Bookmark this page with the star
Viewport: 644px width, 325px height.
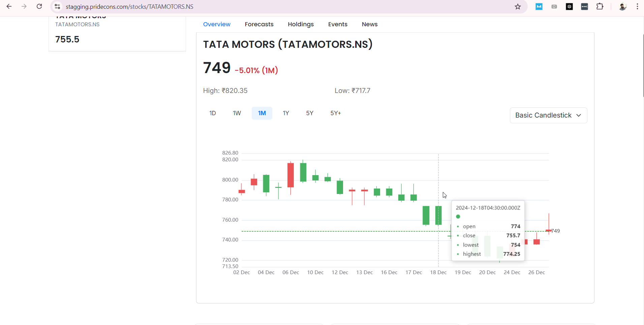[x=518, y=6]
